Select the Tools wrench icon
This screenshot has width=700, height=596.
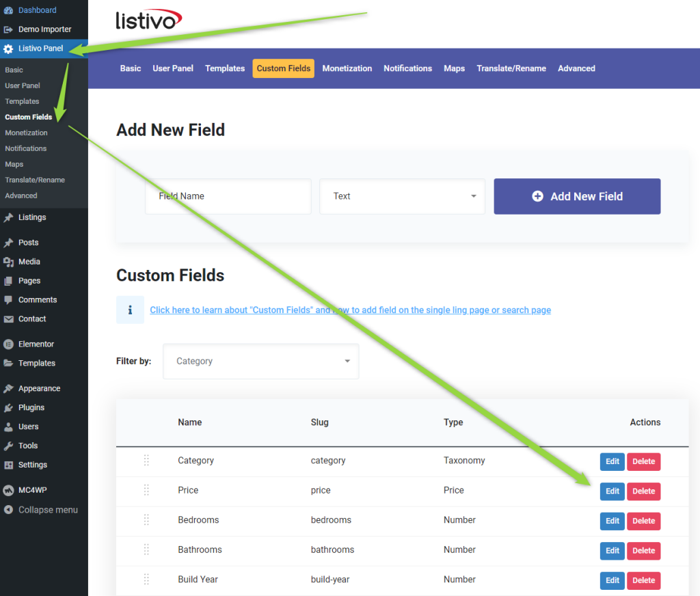(8, 445)
